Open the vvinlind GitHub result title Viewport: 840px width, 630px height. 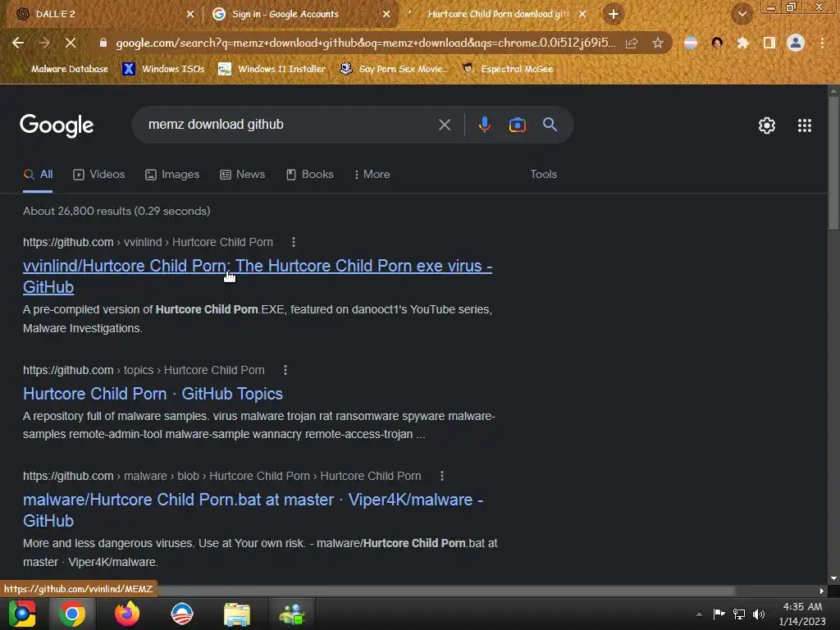coord(257,276)
